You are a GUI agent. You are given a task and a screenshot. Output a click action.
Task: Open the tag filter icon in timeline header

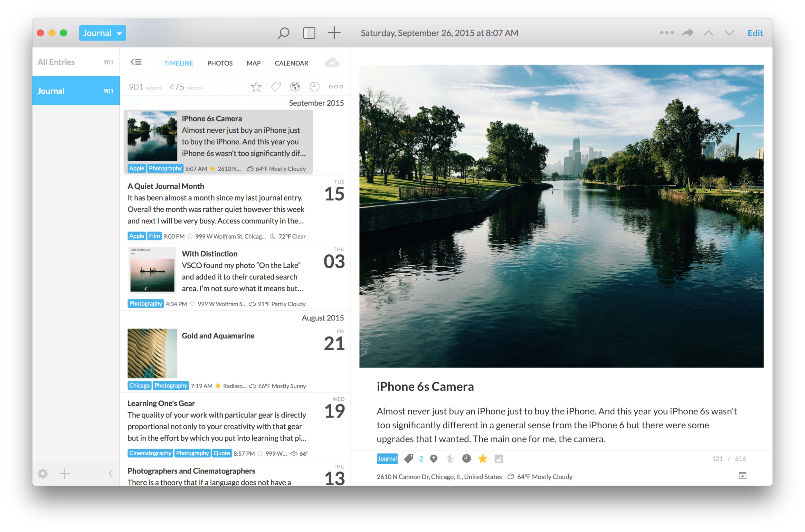(x=276, y=87)
